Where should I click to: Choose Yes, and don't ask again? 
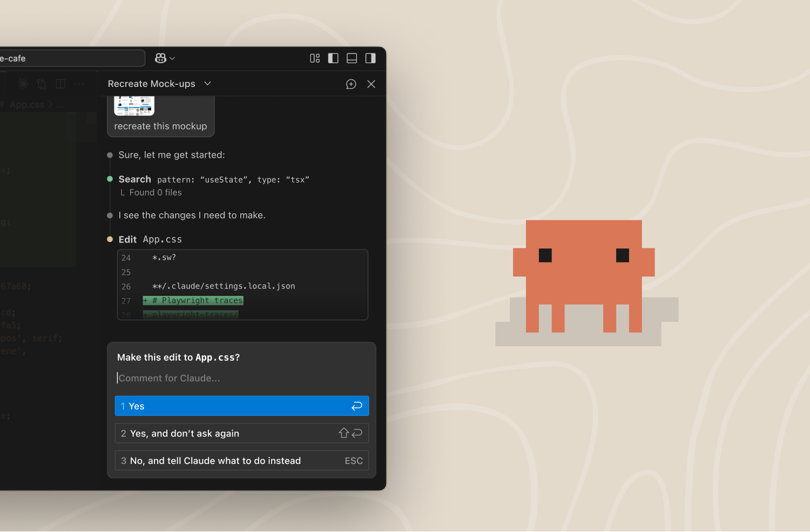pyautogui.click(x=241, y=433)
